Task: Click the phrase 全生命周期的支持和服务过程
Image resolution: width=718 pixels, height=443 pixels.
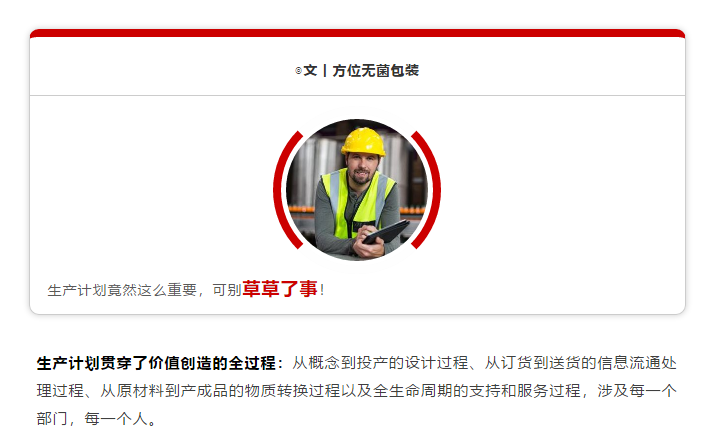Action: [x=477, y=391]
